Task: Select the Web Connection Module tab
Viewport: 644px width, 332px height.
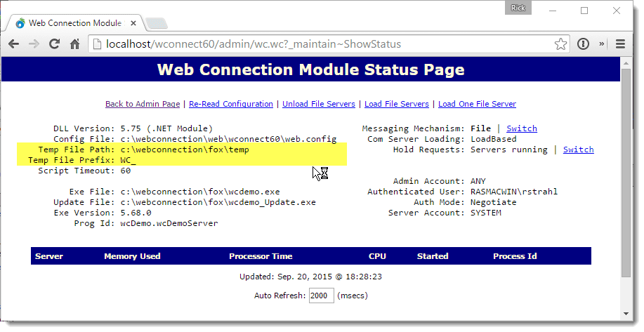Action: point(68,23)
